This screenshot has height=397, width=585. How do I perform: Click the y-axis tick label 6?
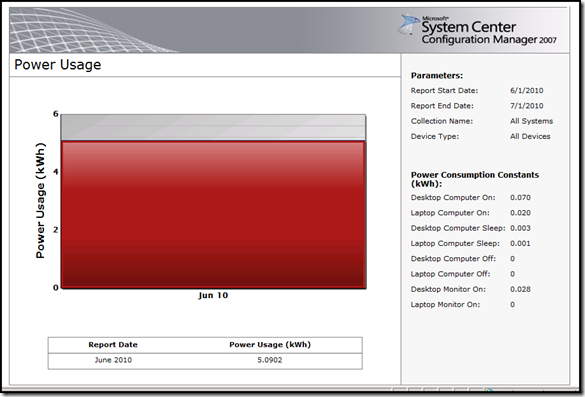click(x=56, y=114)
